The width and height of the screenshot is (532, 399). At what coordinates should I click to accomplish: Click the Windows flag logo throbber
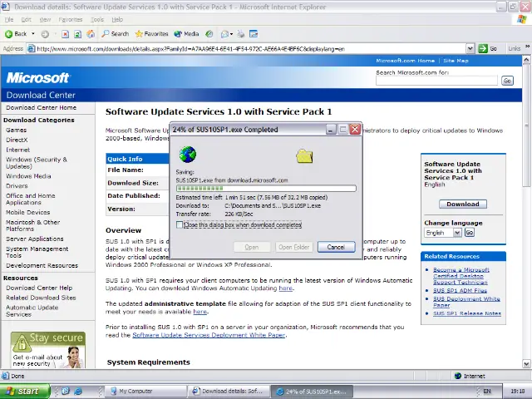tap(521, 19)
